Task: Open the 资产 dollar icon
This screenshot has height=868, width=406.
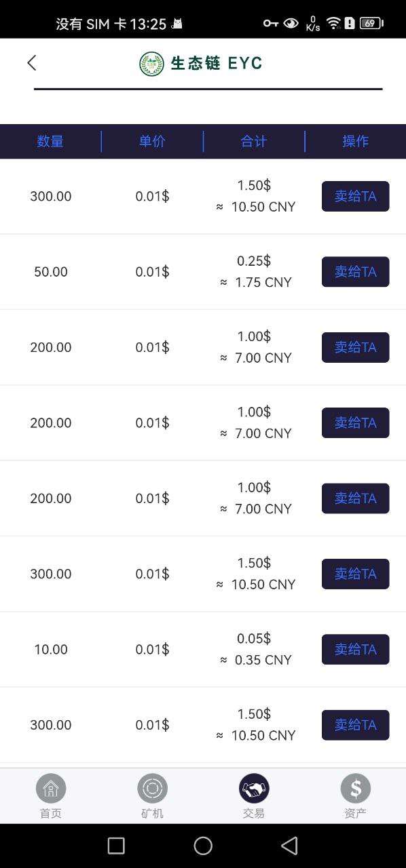Action: coord(356,789)
